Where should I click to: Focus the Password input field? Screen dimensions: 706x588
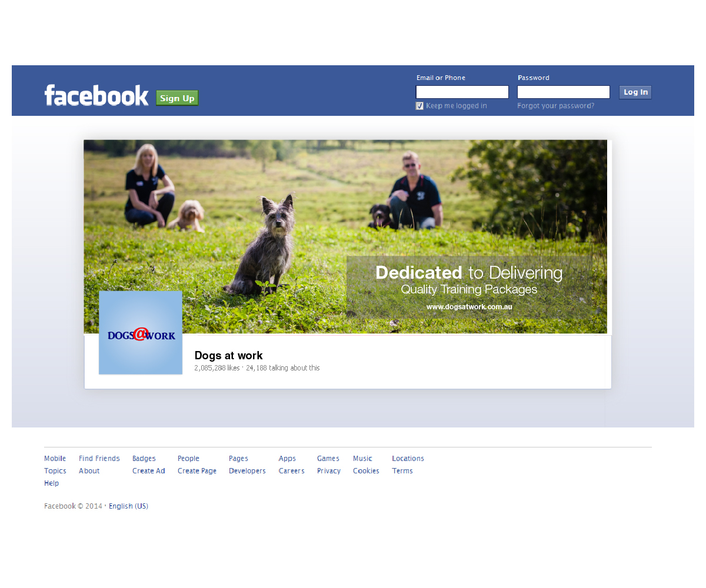coord(564,92)
